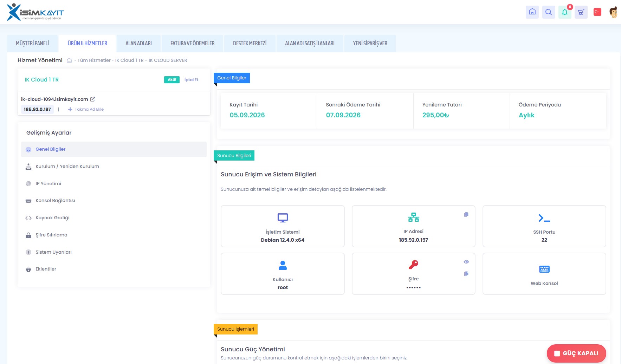This screenshot has width=621, height=364.
Task: Click the SSH Portu value 22
Action: point(544,240)
